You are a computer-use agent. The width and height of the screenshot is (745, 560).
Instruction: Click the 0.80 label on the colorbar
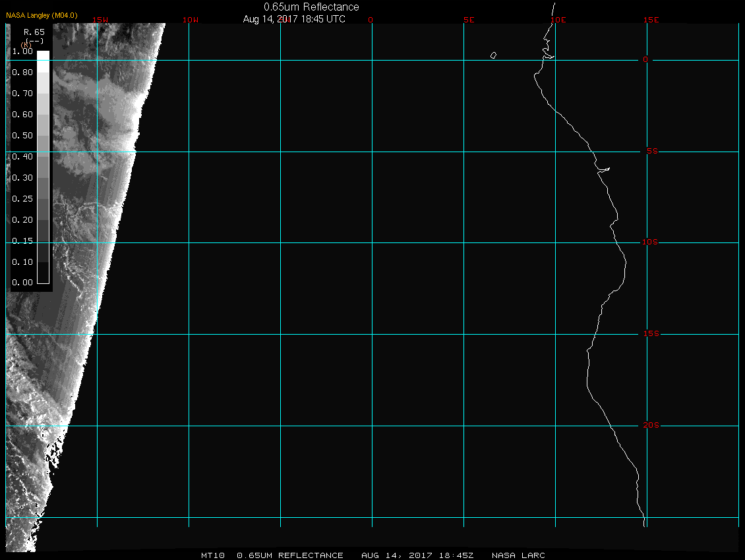[22, 72]
